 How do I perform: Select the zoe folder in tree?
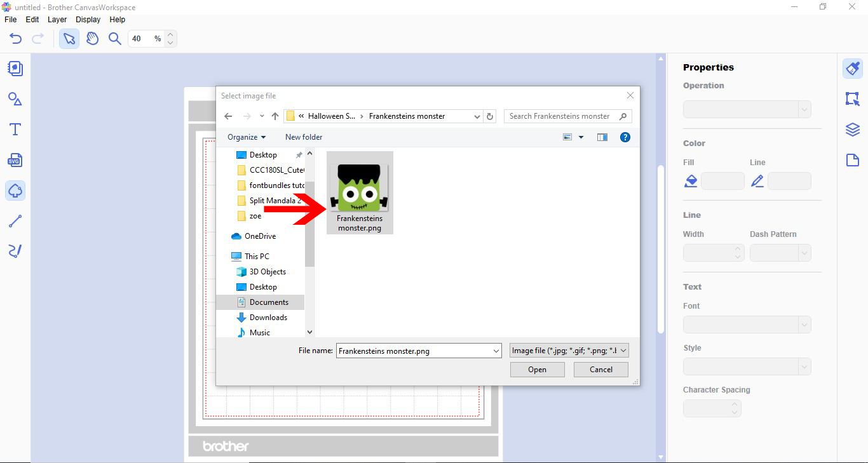[249, 216]
